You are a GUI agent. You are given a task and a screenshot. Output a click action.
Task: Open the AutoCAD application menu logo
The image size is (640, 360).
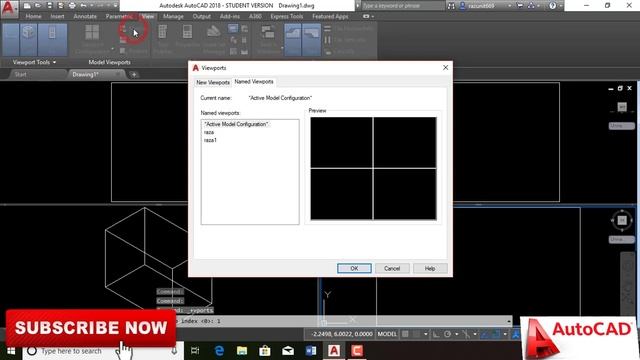[x=8, y=8]
